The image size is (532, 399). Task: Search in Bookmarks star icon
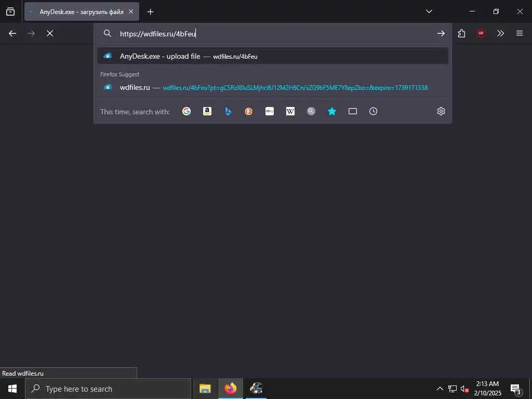tap(332, 111)
